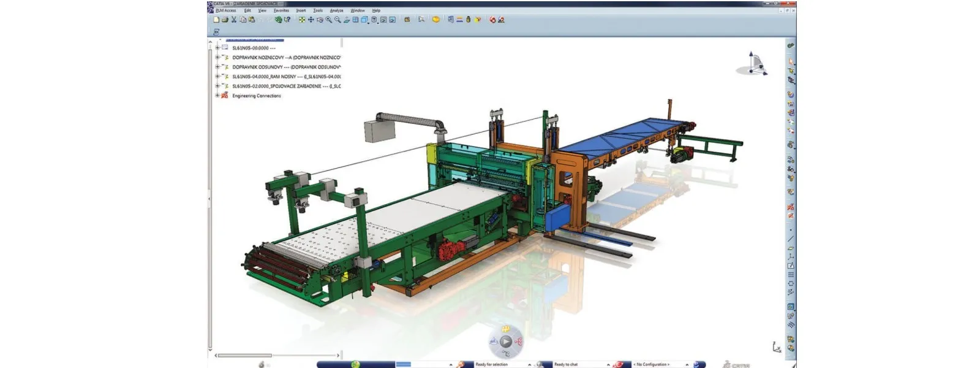Click the tree scrollbar left arrow
The width and height of the screenshot is (980, 368).
click(215, 355)
